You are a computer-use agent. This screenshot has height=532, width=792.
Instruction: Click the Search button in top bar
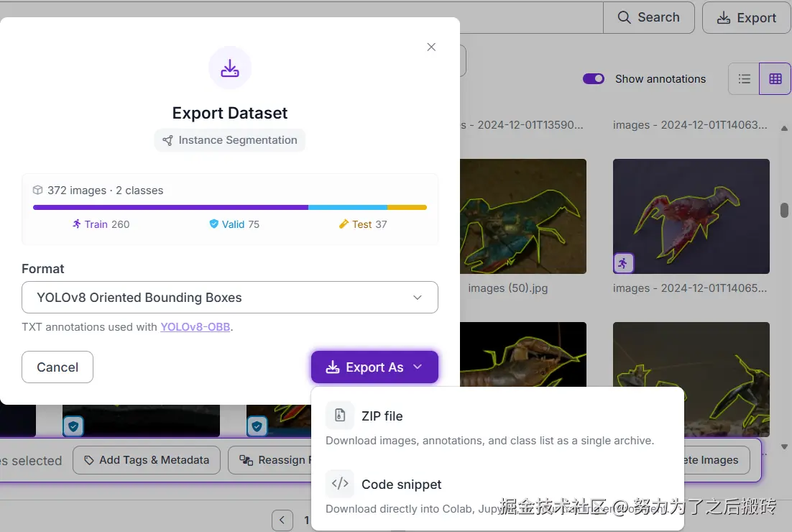(x=648, y=18)
